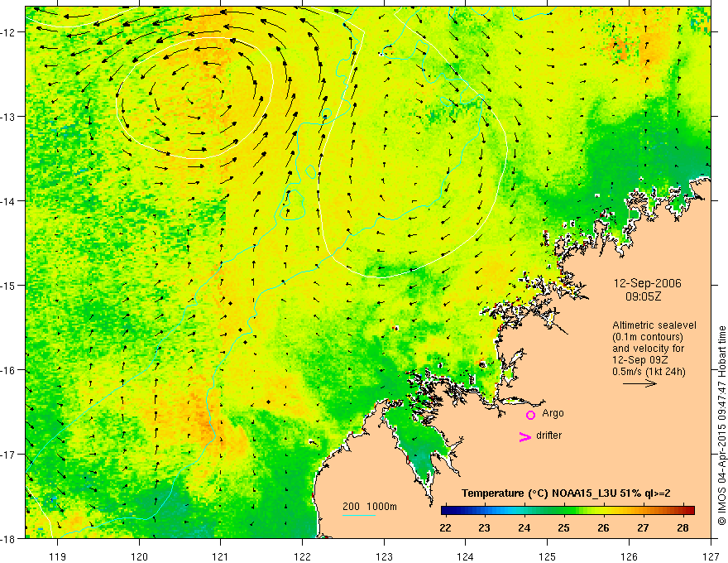Click the magenta drifter arrowhead legend symbol
The image size is (728, 563).
tap(525, 436)
